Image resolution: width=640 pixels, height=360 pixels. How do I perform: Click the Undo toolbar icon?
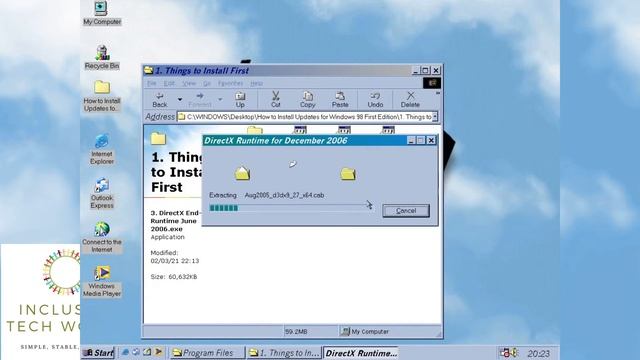click(x=375, y=100)
